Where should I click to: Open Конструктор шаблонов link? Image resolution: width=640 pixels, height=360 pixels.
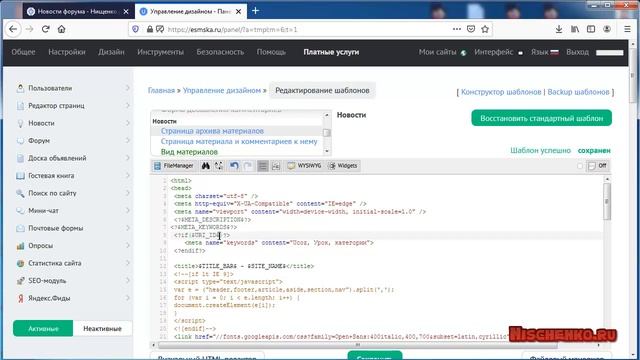tap(501, 92)
